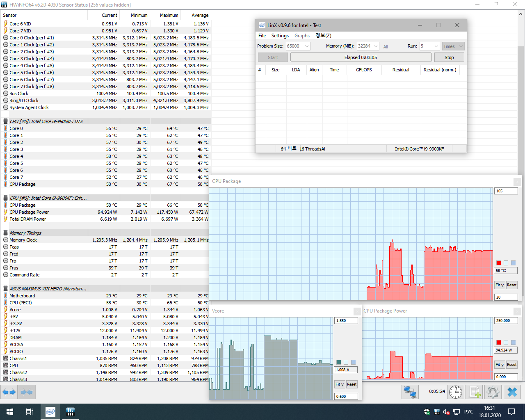Click the HWiNFO system tray icon

(x=437, y=412)
